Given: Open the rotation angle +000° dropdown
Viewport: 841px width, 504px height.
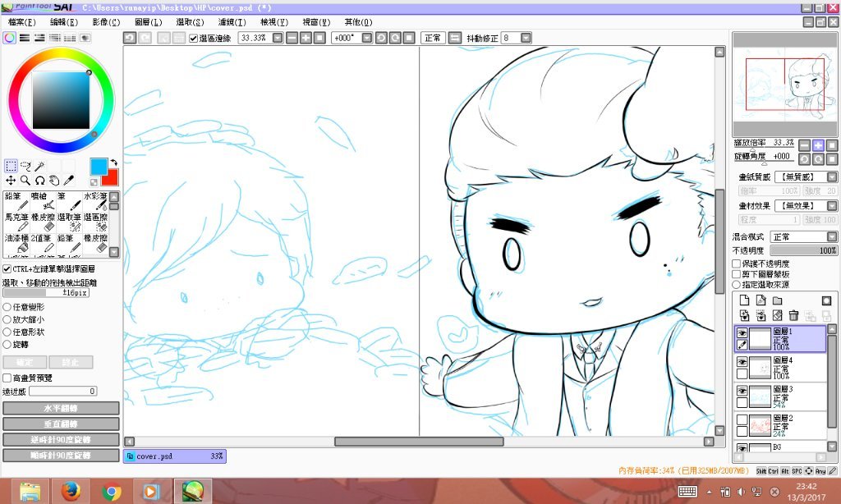Looking at the screenshot, I should point(367,38).
